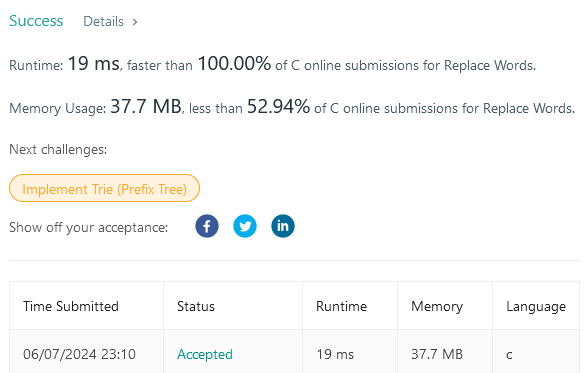This screenshot has width=587, height=373.
Task: Click the 100.00% runtime percentile value
Action: point(234,63)
